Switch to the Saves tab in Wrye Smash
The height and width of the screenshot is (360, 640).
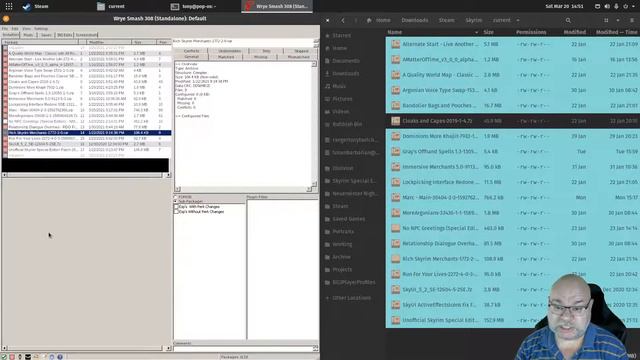(46, 35)
